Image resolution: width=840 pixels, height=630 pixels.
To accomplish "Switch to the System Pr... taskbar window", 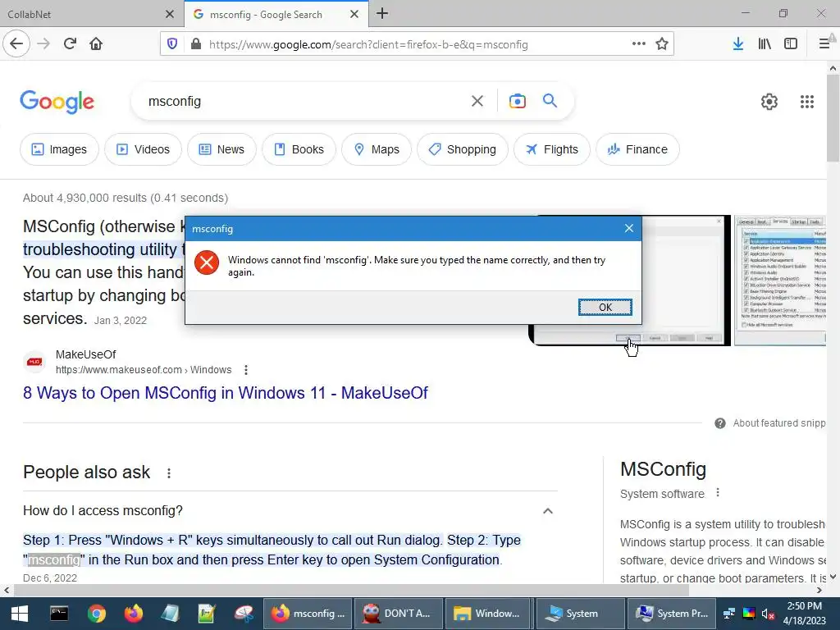I will (x=673, y=614).
